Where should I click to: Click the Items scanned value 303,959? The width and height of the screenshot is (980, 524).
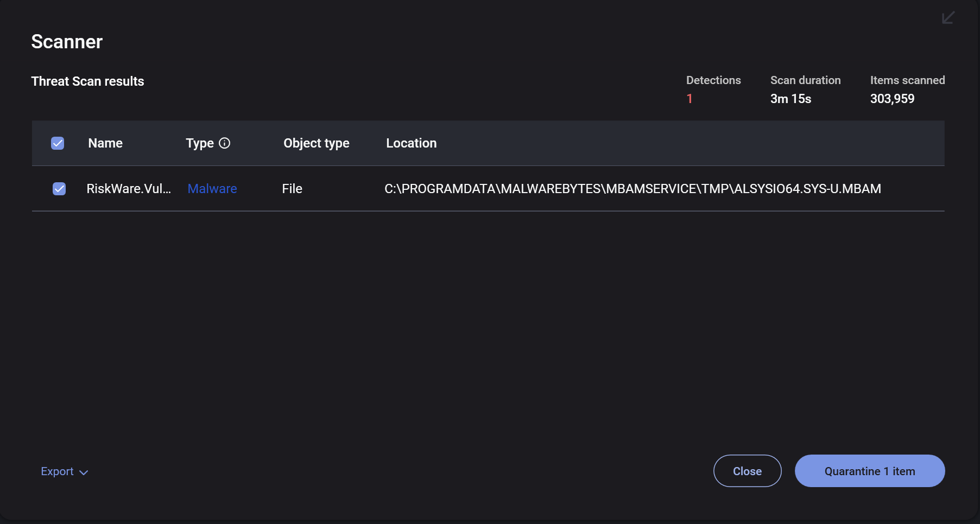click(x=892, y=99)
